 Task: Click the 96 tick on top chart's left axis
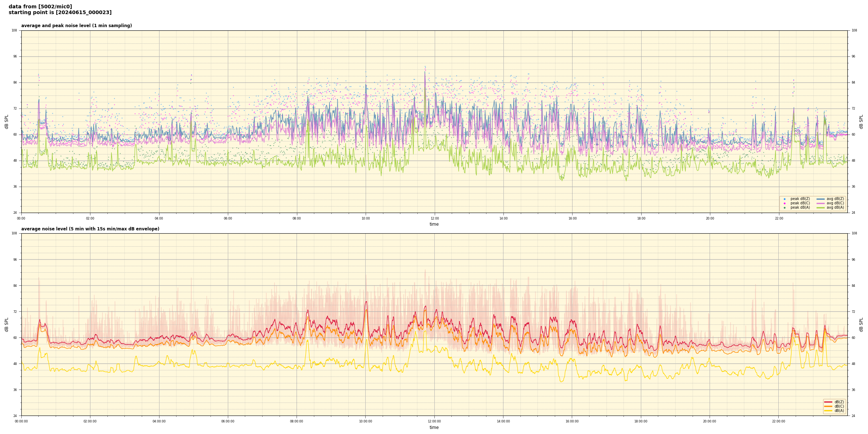(14, 56)
